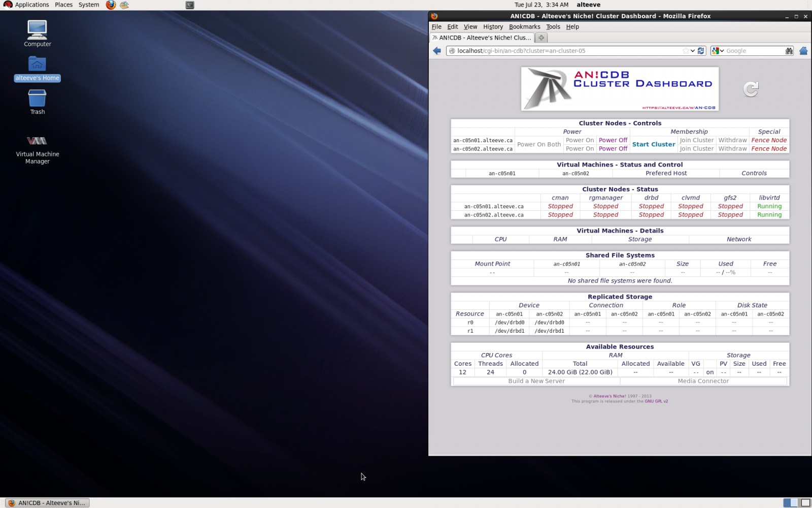The image size is (812, 508).
Task: Click Fence Node for an-c05n01
Action: 769,140
